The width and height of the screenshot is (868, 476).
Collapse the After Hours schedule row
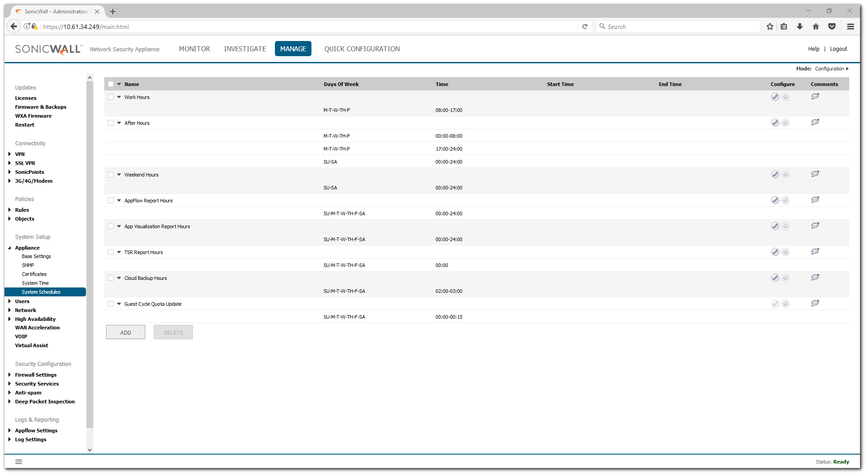coord(119,123)
